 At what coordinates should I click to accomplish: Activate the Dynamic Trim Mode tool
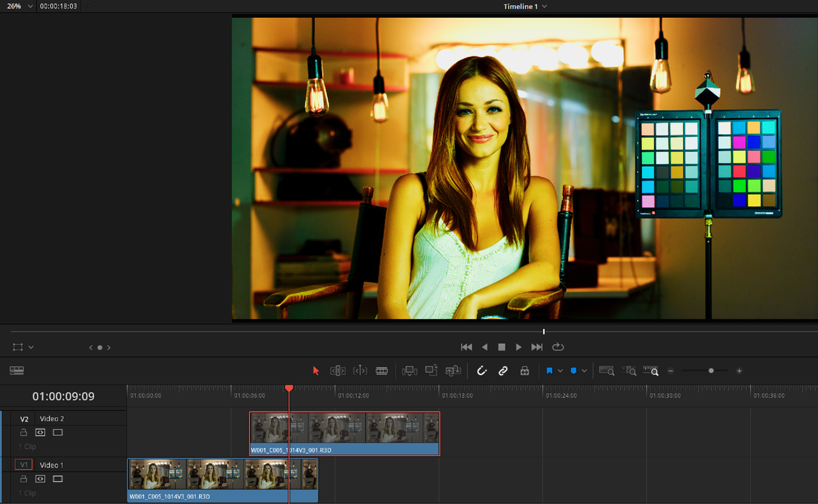click(x=360, y=370)
